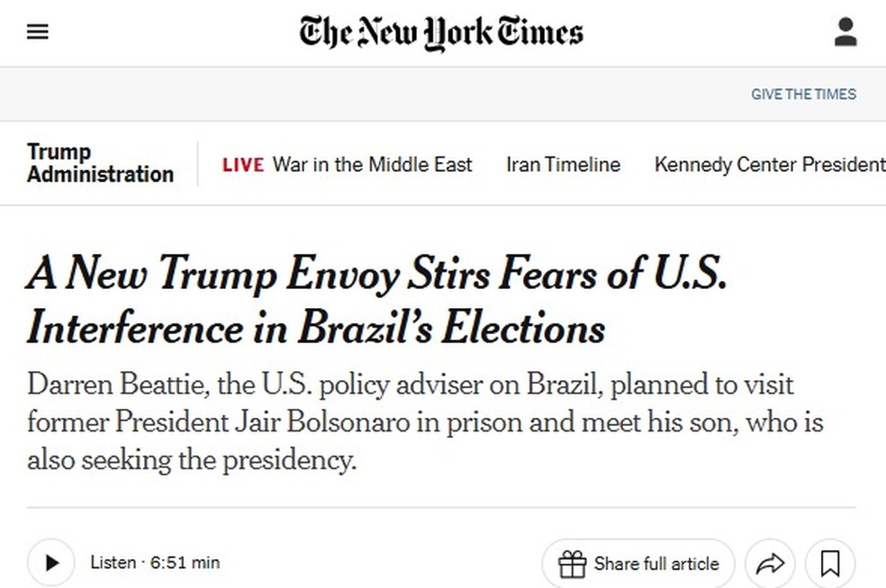Go to Kennedy Center President coverage
Viewport: 886px width, 588px height.
pyautogui.click(x=768, y=165)
